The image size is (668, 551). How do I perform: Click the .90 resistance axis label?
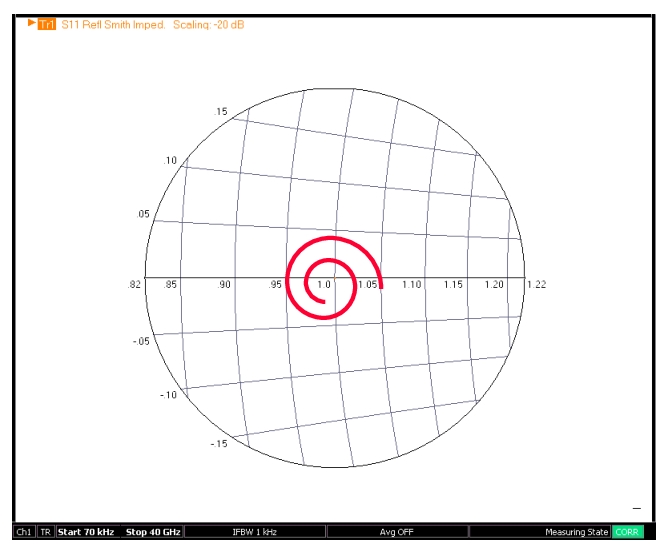[x=224, y=284]
